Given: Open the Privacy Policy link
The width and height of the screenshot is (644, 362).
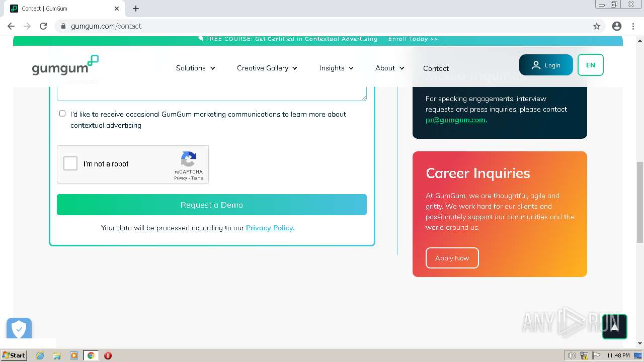Looking at the screenshot, I should tap(270, 228).
